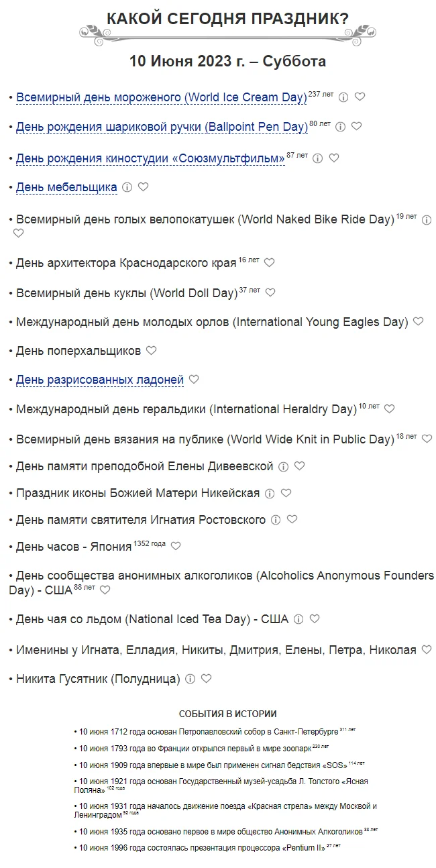The height and width of the screenshot is (868, 436).
Task: Open День рождения шариковой ручки link
Action: (x=161, y=127)
